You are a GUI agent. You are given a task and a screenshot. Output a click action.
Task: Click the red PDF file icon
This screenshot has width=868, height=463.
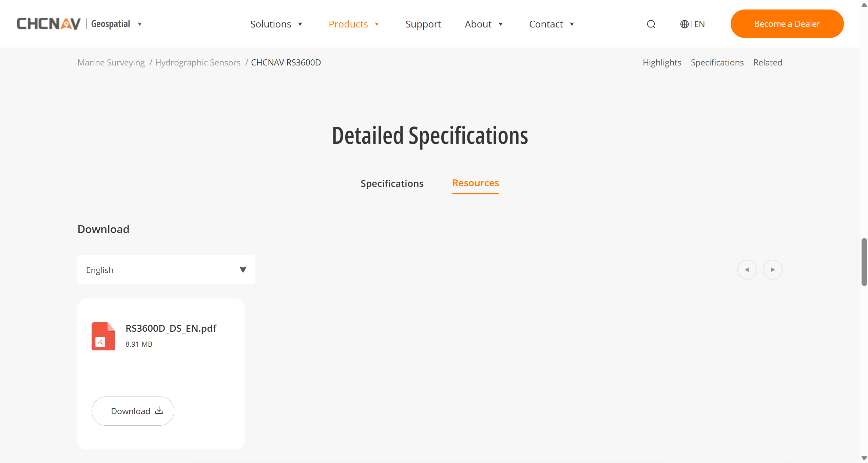(103, 336)
